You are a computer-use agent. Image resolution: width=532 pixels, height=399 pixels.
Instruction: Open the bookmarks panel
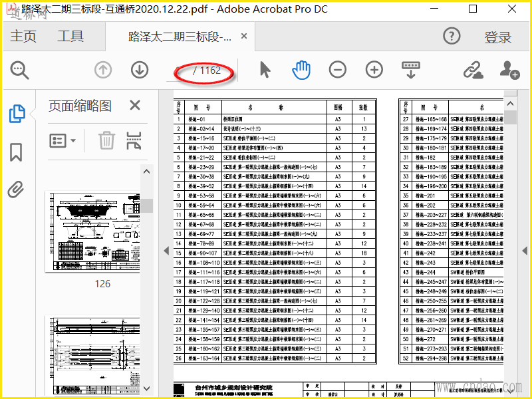[16, 152]
